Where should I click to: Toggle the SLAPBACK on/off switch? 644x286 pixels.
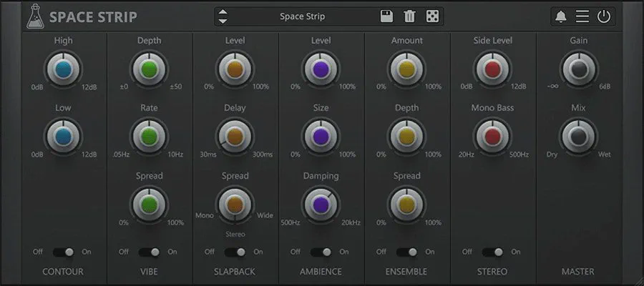(235, 252)
